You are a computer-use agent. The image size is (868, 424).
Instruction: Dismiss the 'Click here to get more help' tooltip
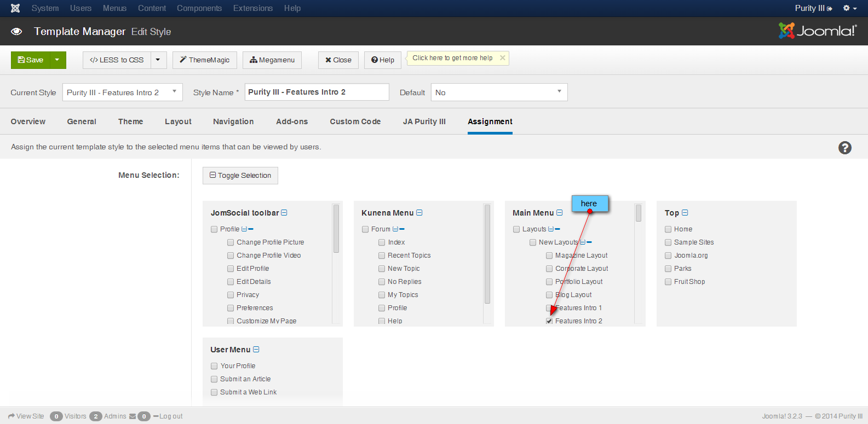pos(503,58)
